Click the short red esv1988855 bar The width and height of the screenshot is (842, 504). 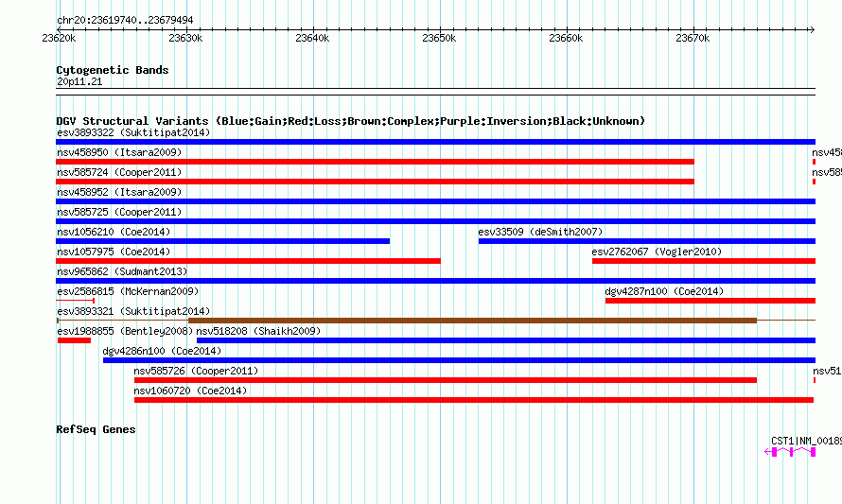pos(74,340)
